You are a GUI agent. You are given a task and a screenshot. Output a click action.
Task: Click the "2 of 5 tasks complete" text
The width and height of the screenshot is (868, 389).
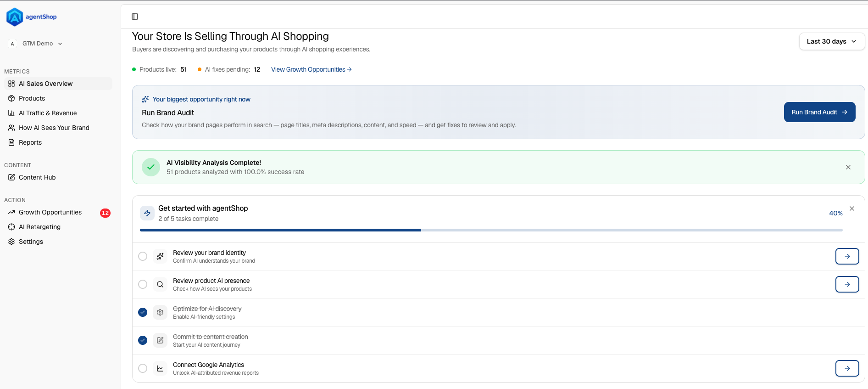coord(188,219)
